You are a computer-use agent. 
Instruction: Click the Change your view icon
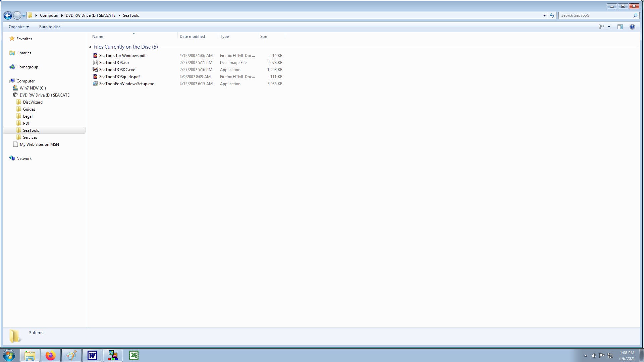tap(602, 27)
